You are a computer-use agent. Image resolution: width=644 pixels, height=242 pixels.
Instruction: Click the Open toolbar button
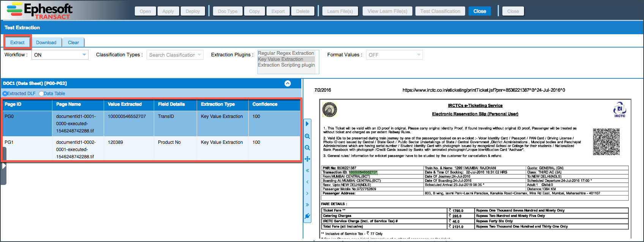[145, 11]
